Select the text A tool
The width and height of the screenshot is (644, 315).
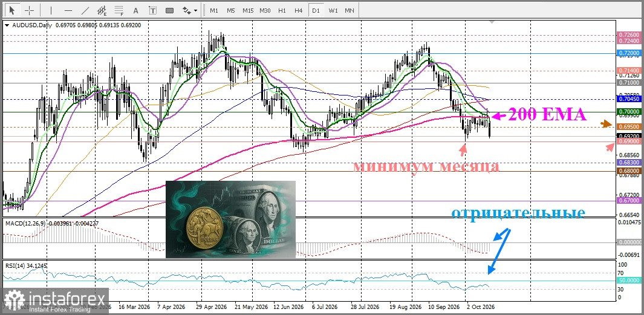tap(136, 10)
